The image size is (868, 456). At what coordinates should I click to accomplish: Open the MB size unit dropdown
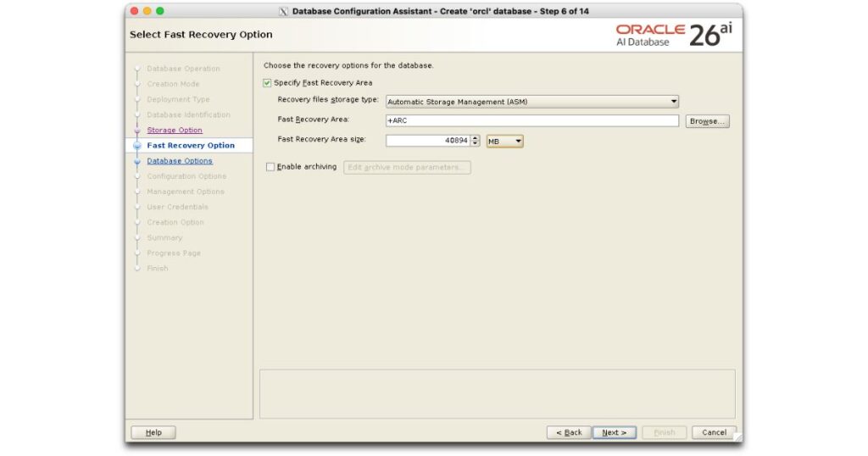505,141
